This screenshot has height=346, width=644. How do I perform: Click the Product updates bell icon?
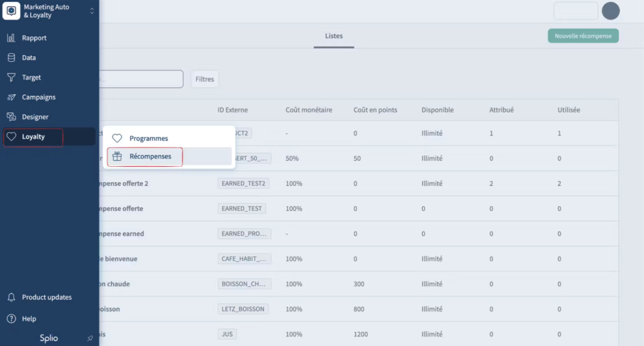pyautogui.click(x=11, y=297)
